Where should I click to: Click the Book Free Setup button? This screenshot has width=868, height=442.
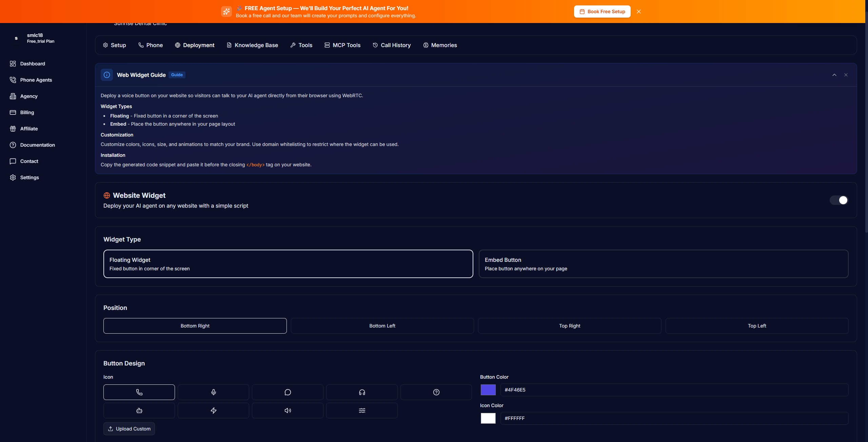point(602,11)
